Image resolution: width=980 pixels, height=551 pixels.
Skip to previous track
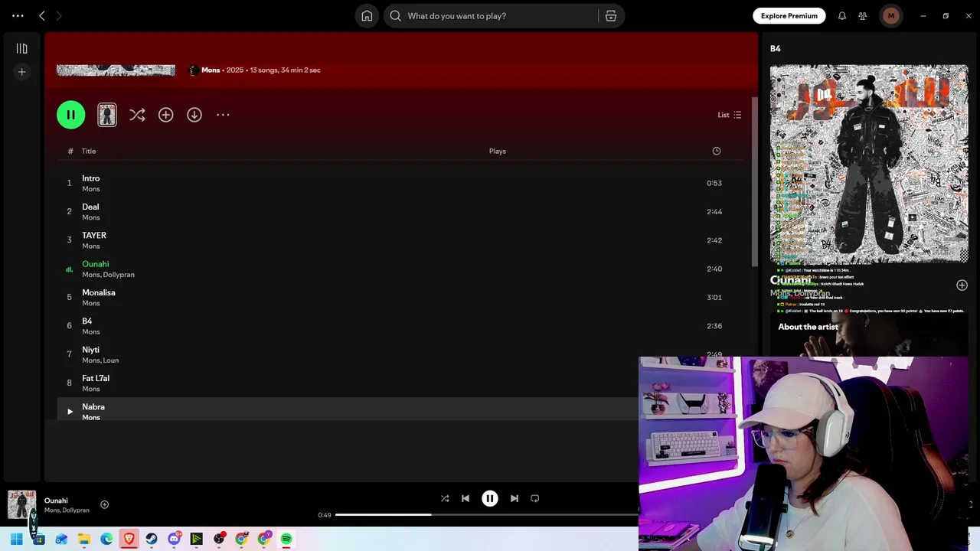click(465, 498)
